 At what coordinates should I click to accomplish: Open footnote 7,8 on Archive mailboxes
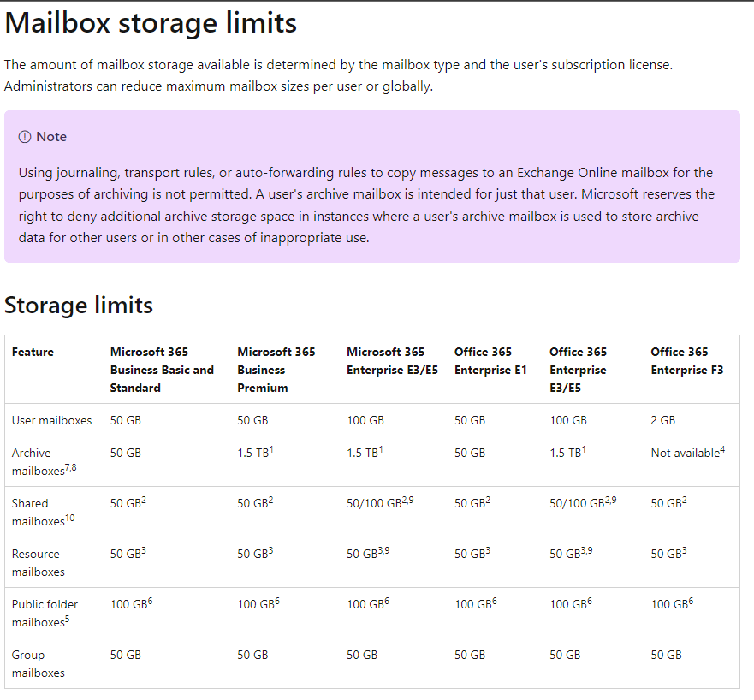70,467
